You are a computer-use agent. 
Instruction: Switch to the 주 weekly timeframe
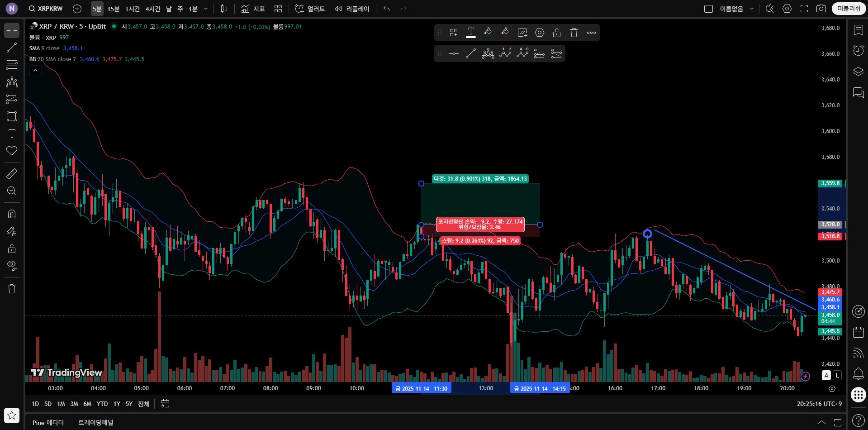pyautogui.click(x=180, y=9)
